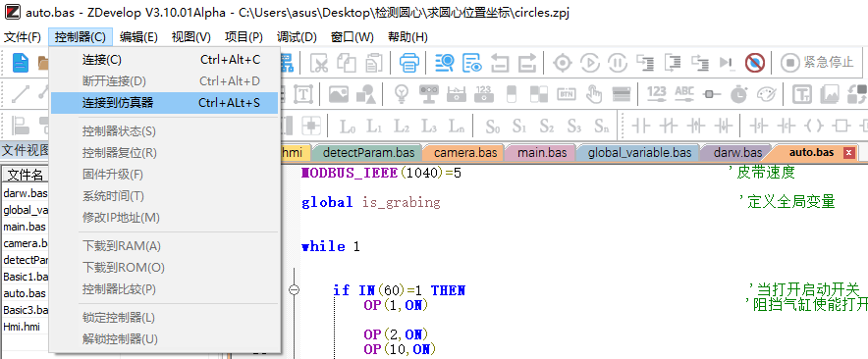Select the touch finger HMI control
Viewport: 868px width, 359px height.
tap(594, 94)
